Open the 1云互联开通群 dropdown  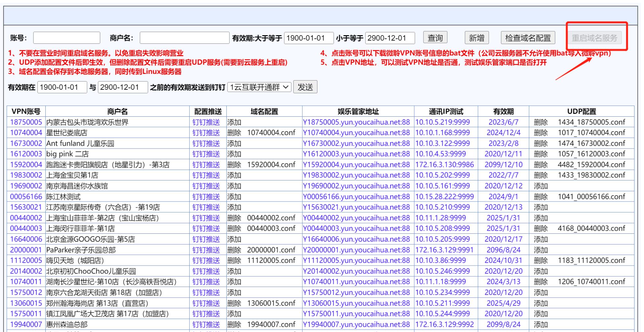[x=259, y=87]
